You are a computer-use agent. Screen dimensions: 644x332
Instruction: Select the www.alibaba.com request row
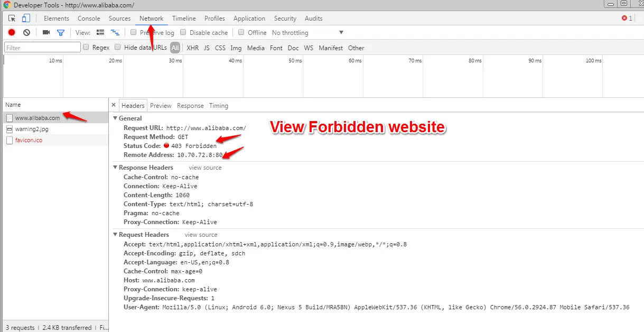[x=54, y=118]
